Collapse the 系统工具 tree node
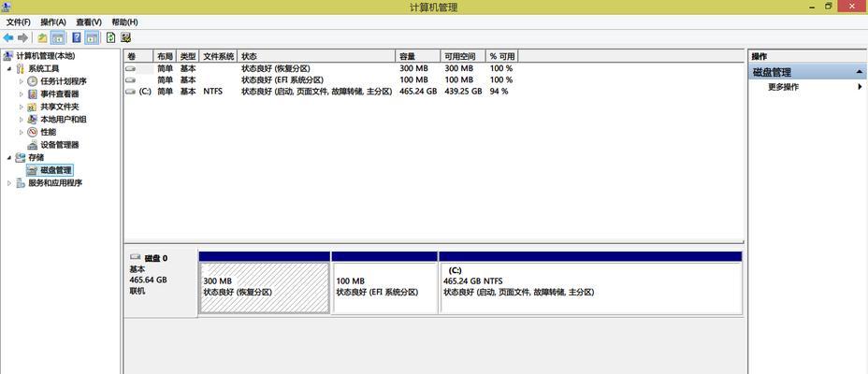The image size is (868, 374). point(8,68)
